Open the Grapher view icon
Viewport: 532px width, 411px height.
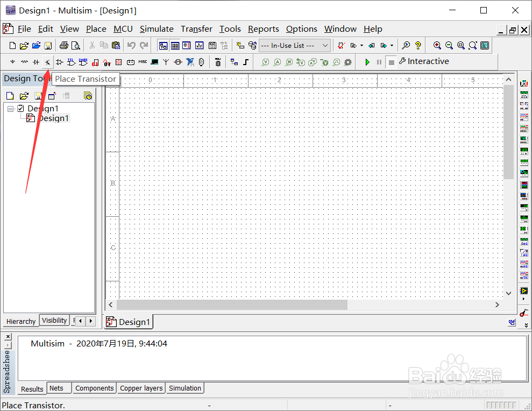pos(199,46)
